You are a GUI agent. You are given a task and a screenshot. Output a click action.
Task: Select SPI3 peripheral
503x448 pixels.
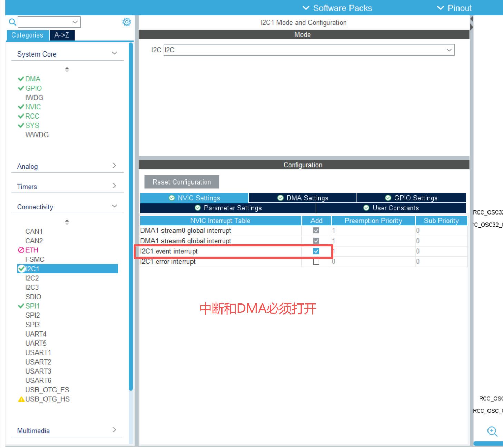click(32, 325)
